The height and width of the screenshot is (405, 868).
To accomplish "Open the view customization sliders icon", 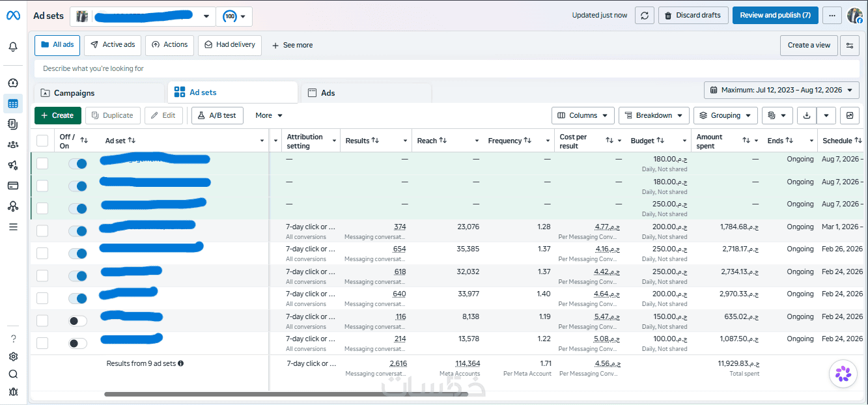I will tap(850, 46).
